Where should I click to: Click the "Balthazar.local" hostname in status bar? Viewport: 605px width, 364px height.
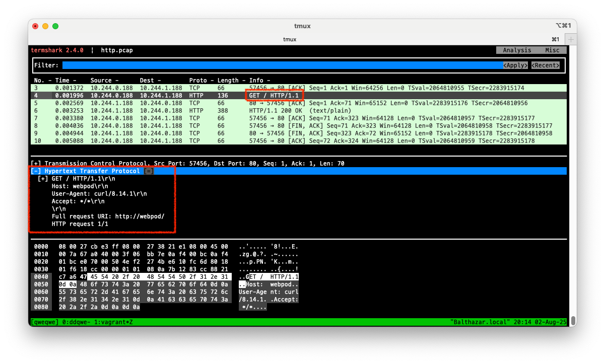[x=481, y=322]
